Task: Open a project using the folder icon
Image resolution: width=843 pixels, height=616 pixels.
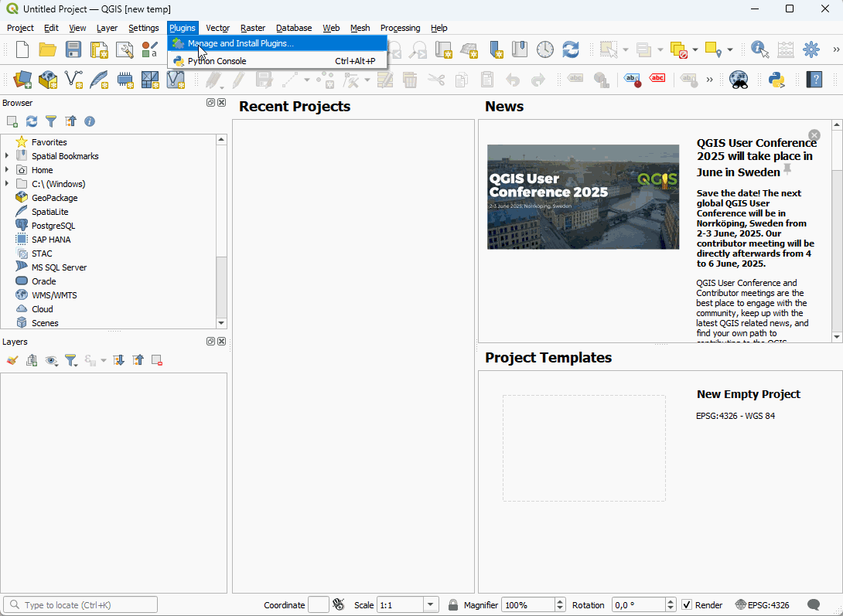Action: (48, 49)
